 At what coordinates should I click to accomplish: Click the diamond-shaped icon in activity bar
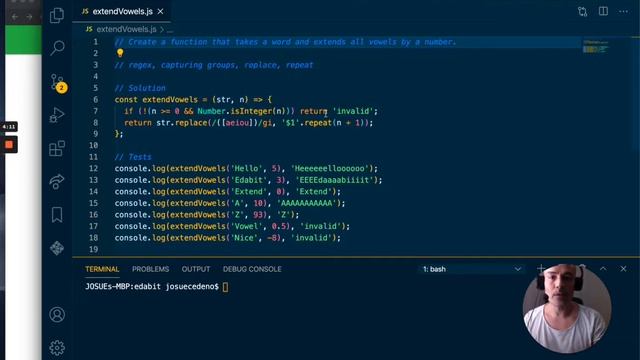click(57, 248)
